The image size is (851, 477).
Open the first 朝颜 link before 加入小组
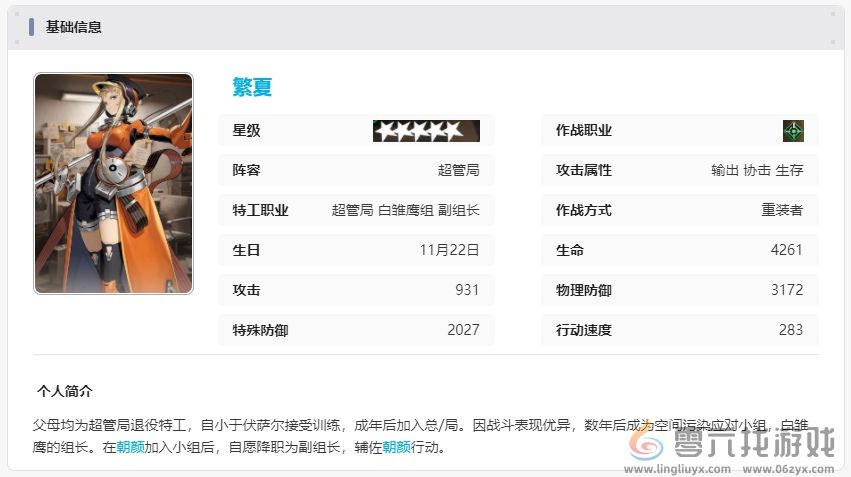pos(130,447)
